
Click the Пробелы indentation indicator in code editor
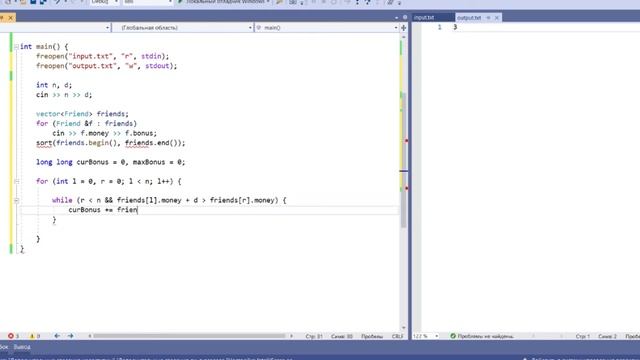372,336
